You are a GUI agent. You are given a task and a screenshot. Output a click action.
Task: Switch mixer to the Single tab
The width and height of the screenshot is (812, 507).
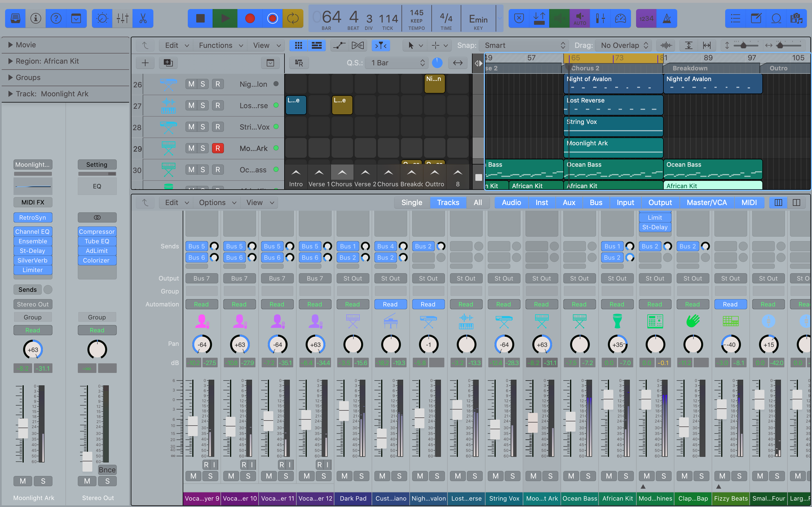tap(411, 203)
